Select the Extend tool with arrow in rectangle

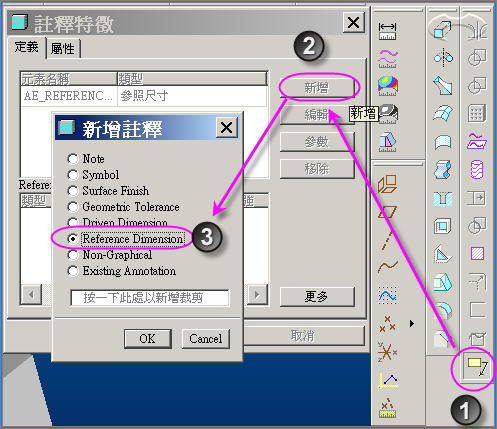[x=477, y=198]
